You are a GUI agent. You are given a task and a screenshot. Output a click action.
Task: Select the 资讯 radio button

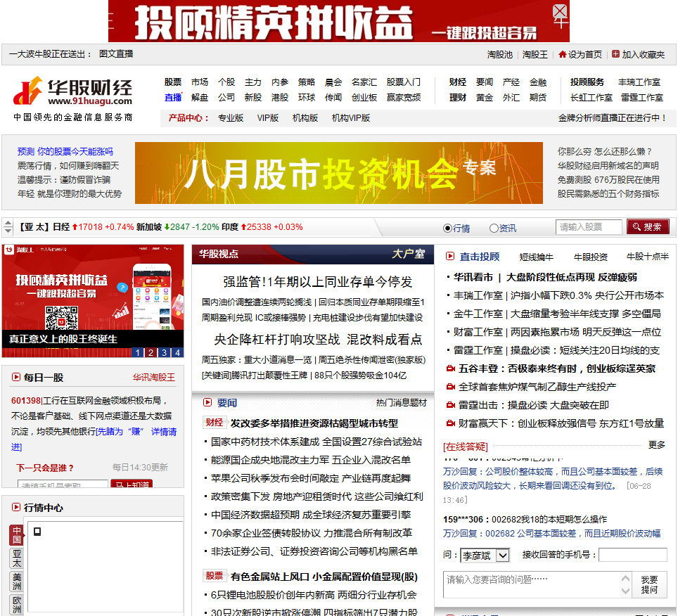point(493,229)
